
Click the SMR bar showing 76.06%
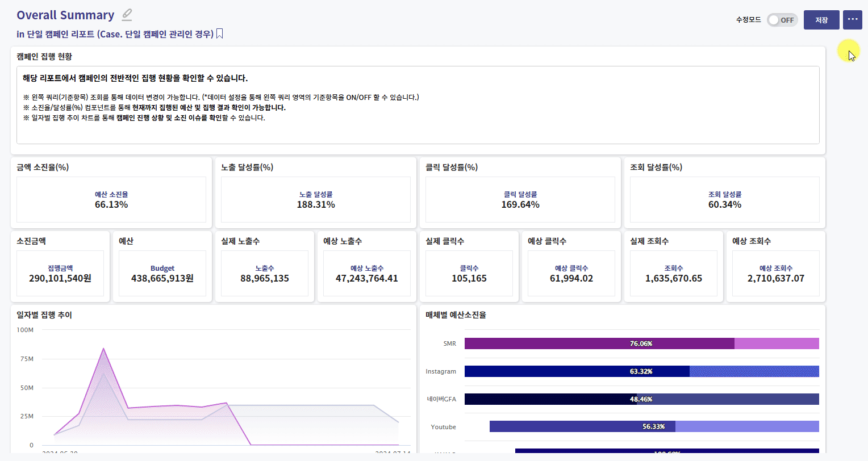click(x=599, y=343)
